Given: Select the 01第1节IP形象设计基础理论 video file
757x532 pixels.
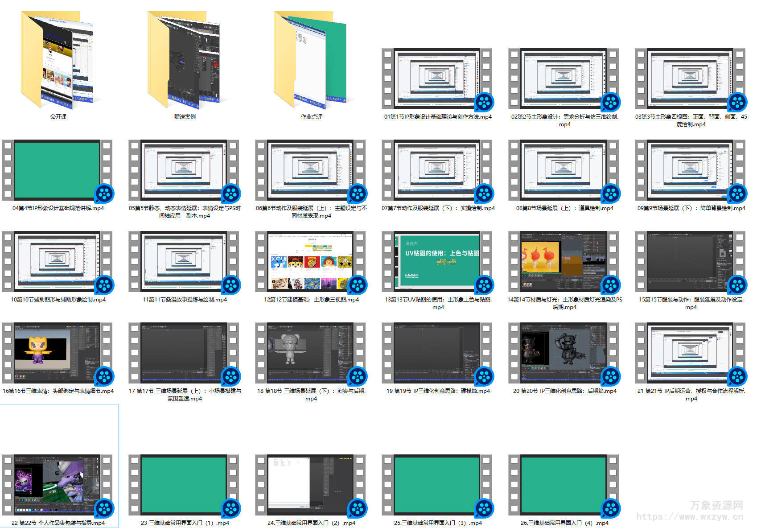Looking at the screenshot, I should coord(437,79).
